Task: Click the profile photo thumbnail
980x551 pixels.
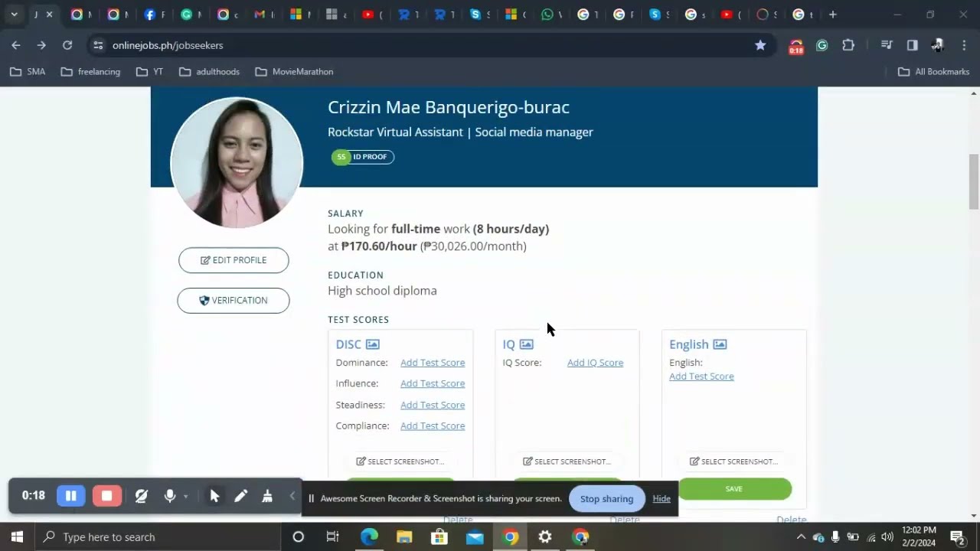Action: (237, 162)
